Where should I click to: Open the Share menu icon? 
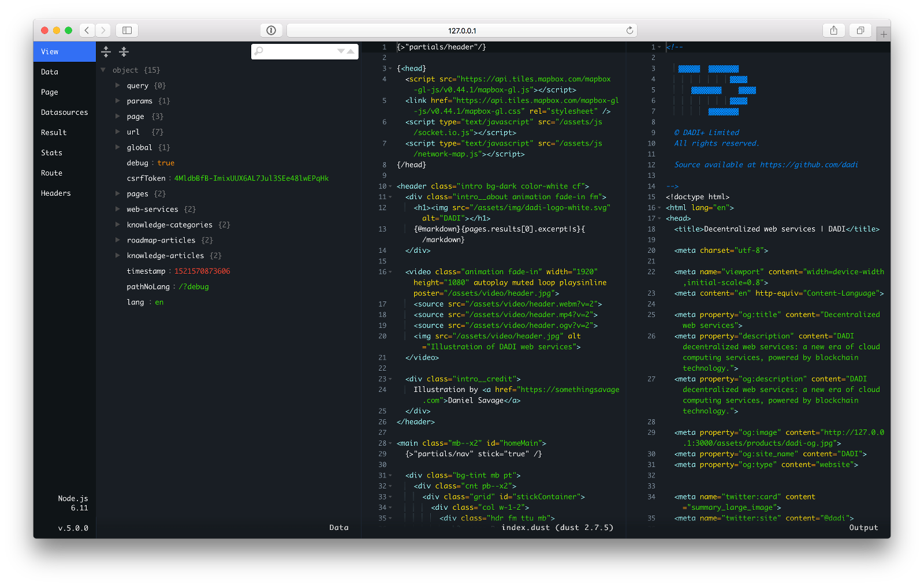[x=834, y=30]
